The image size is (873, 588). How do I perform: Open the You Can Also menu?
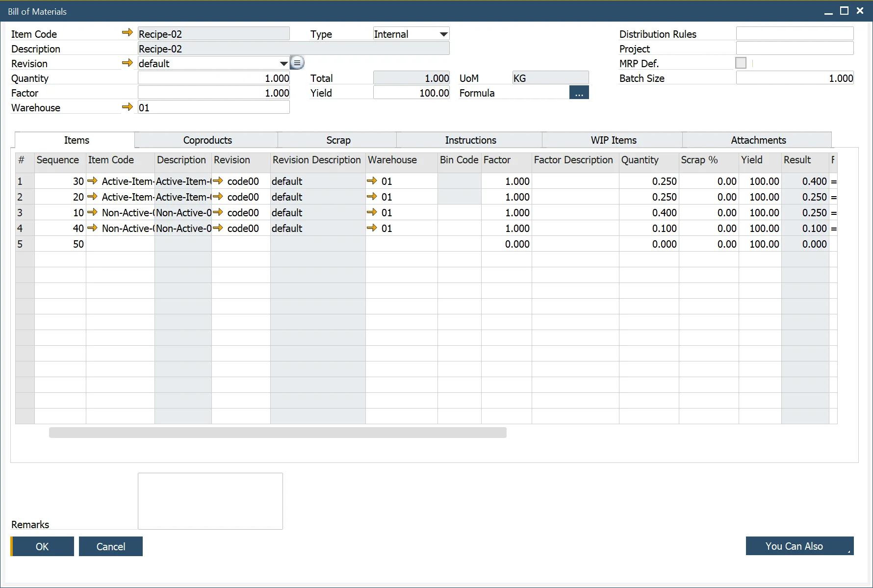(799, 546)
